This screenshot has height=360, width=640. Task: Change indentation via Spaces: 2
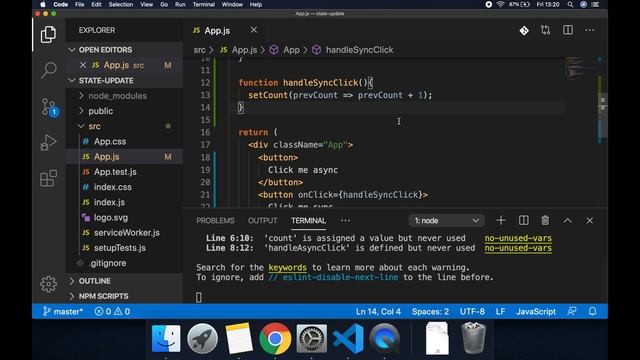tap(430, 311)
